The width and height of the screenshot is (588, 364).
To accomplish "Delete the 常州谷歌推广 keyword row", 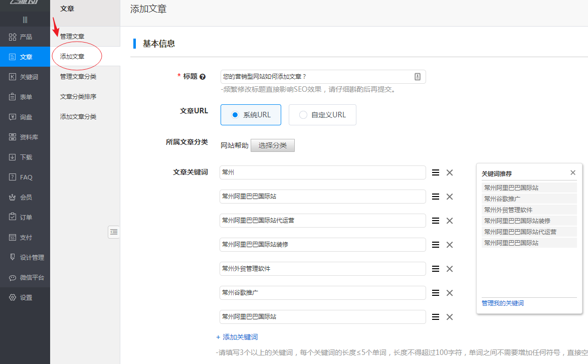I will pyautogui.click(x=450, y=293).
